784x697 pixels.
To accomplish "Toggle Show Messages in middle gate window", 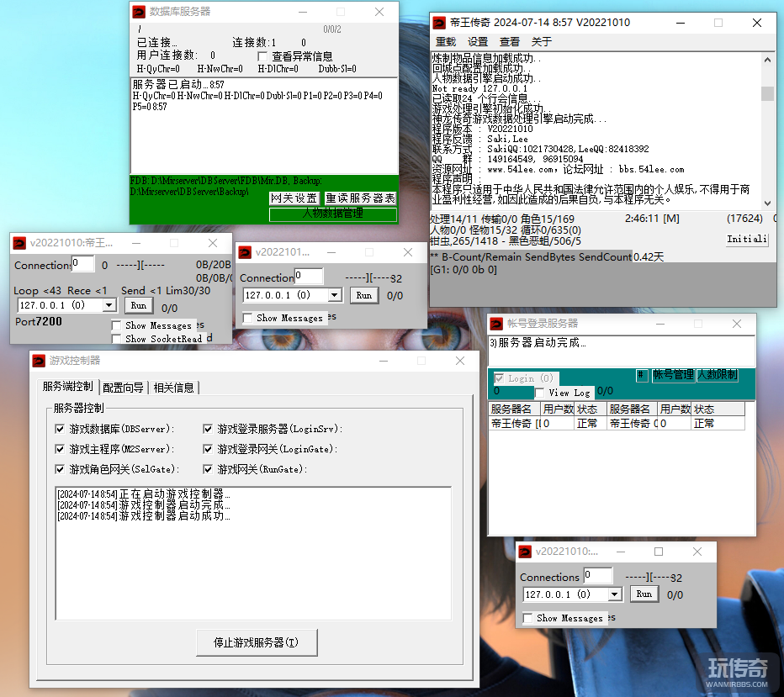I will (x=247, y=319).
